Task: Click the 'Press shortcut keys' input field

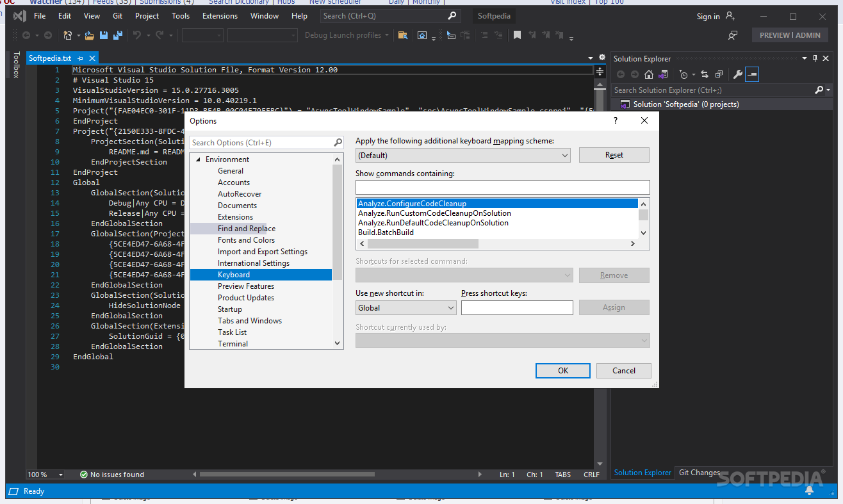Action: click(517, 308)
